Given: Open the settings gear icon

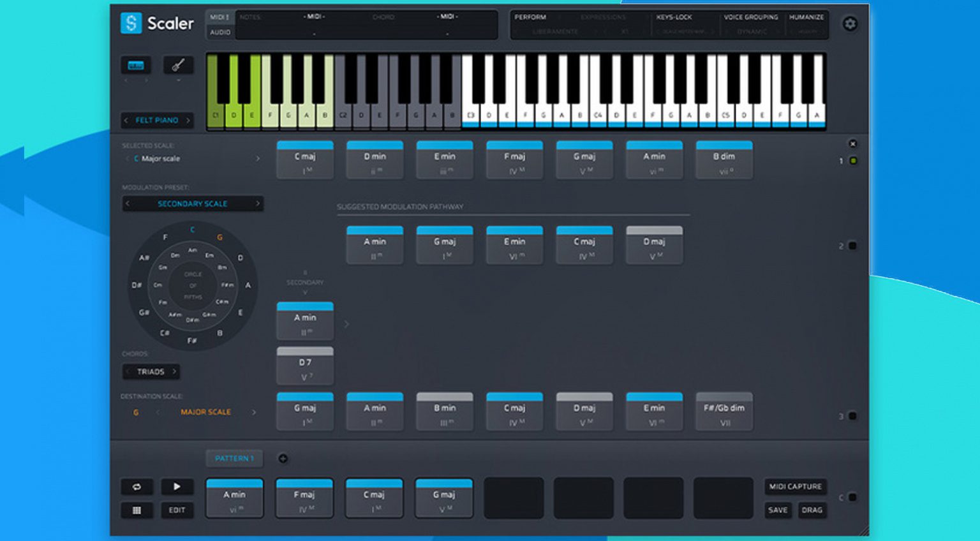Looking at the screenshot, I should pos(850,24).
